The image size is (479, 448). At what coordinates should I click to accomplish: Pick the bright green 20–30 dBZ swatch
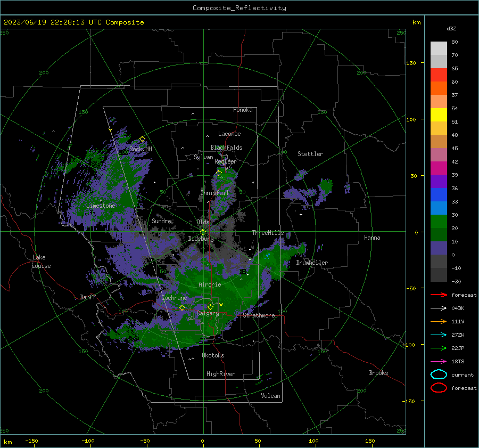coord(439,222)
